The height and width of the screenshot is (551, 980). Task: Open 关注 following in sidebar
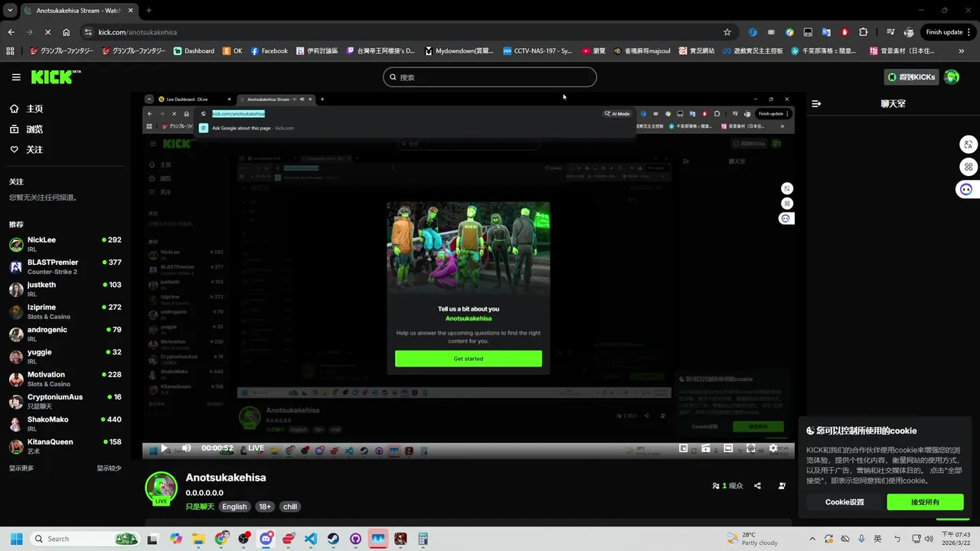click(x=26, y=150)
